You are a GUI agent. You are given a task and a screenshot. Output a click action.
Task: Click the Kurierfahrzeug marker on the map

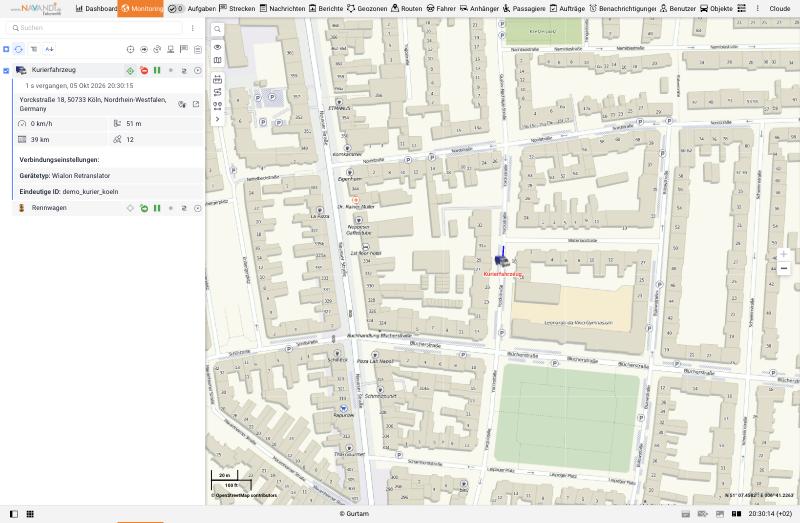pos(502,260)
